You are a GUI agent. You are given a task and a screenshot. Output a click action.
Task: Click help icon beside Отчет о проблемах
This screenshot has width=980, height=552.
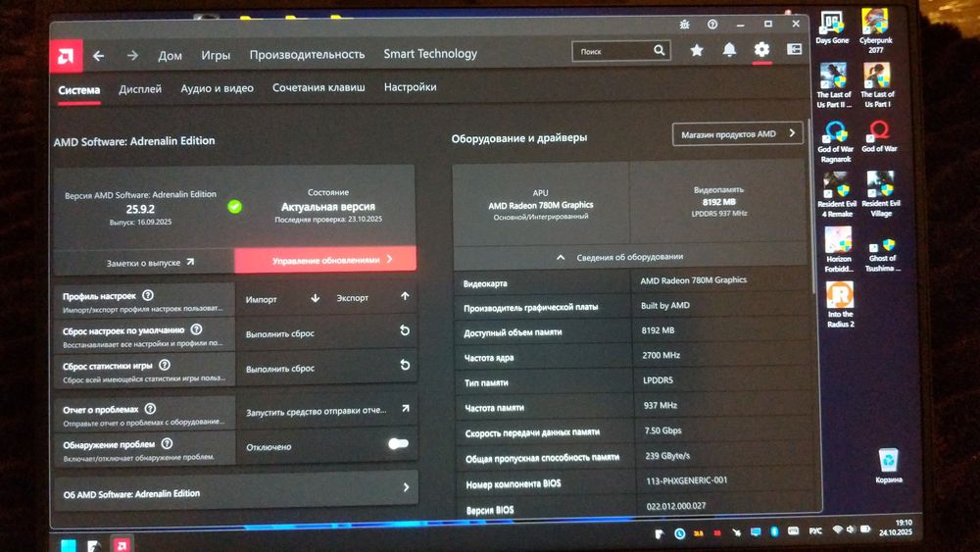150,409
